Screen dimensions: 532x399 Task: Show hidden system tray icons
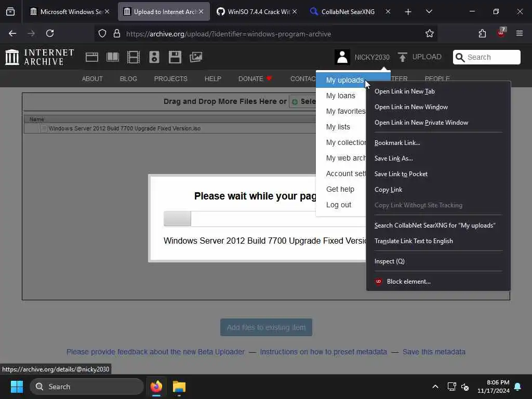pos(435,387)
